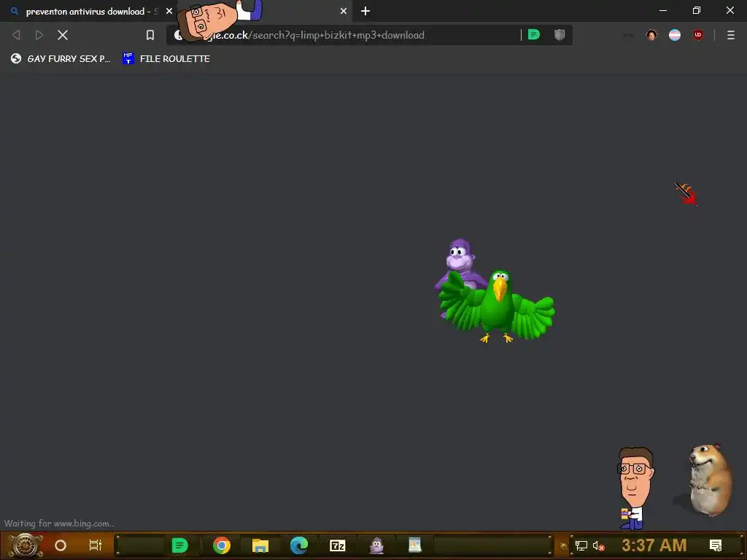Image resolution: width=747 pixels, height=560 pixels.
Task: Bookmark this page using the bookmark icon
Action: [150, 35]
